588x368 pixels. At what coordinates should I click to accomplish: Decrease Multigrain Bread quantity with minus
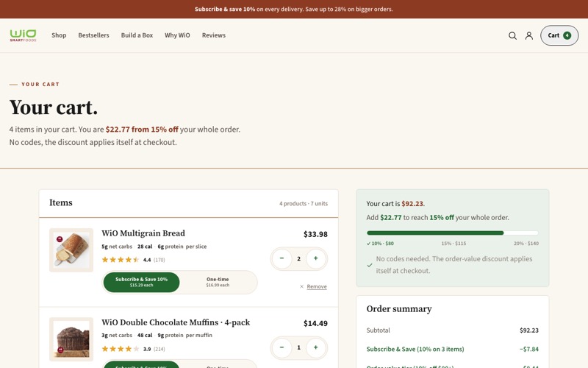click(x=282, y=258)
